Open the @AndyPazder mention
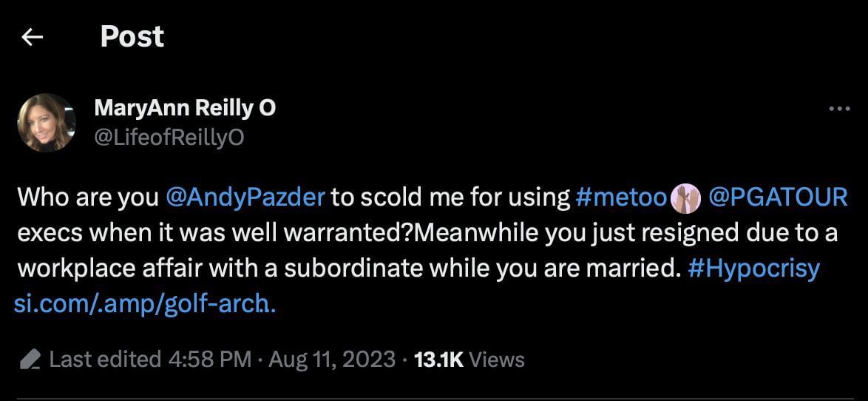The width and height of the screenshot is (868, 401). tap(245, 198)
